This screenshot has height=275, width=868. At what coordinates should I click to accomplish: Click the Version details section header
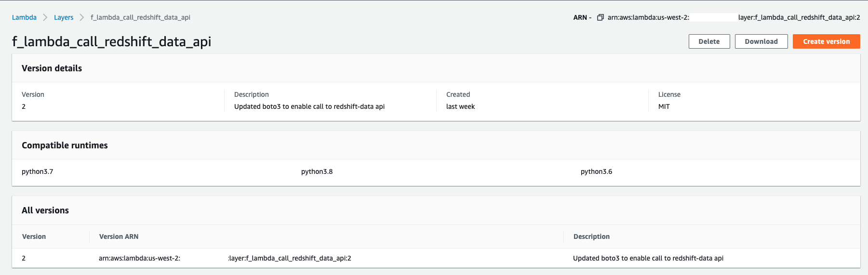click(x=52, y=68)
